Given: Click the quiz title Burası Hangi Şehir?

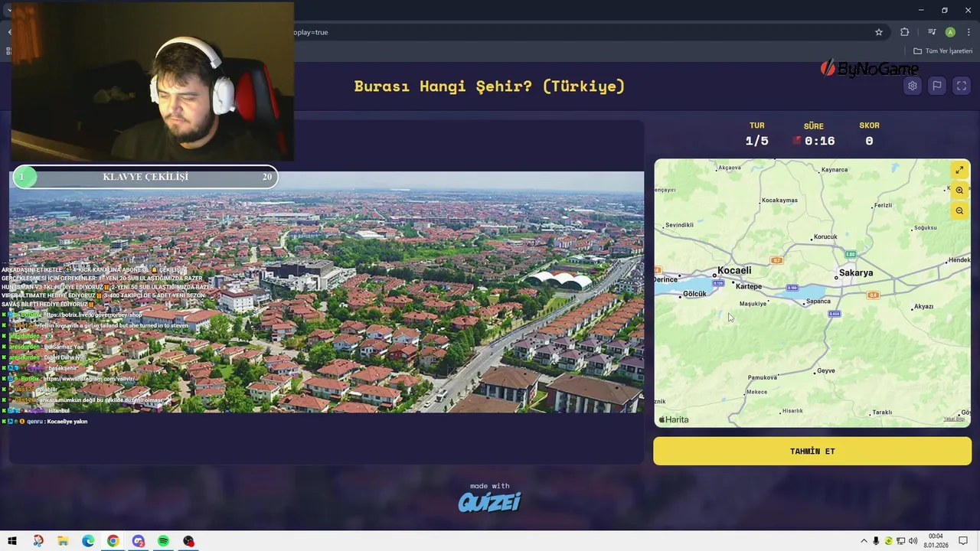Looking at the screenshot, I should pyautogui.click(x=490, y=86).
